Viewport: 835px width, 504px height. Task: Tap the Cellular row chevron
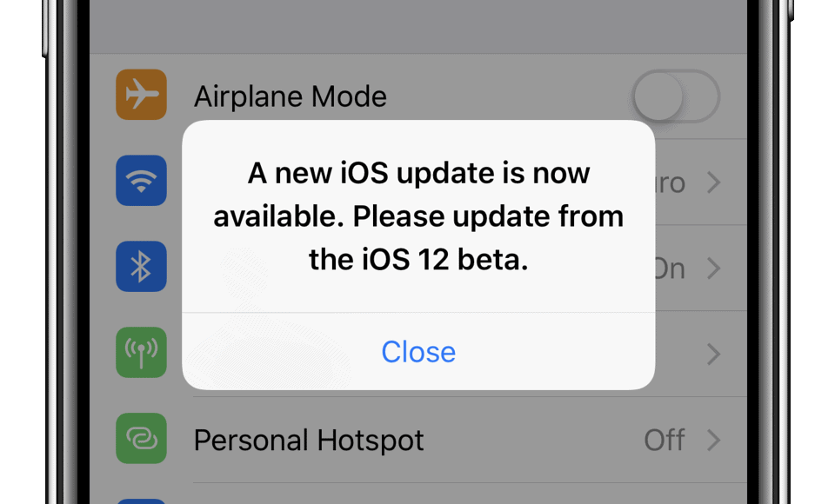(x=713, y=355)
